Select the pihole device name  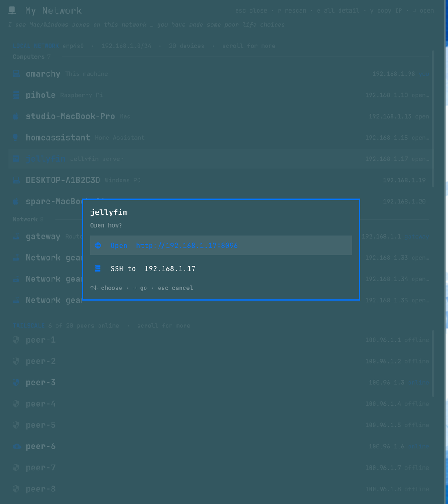pyautogui.click(x=40, y=95)
